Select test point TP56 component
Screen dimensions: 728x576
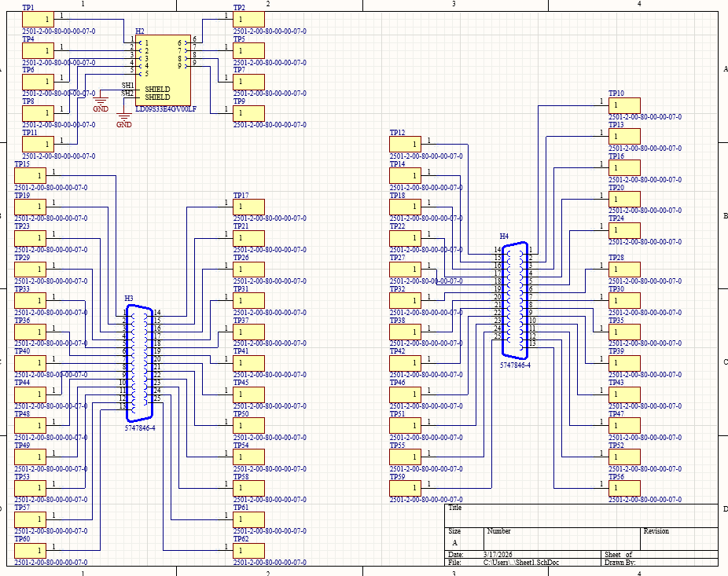(x=624, y=488)
